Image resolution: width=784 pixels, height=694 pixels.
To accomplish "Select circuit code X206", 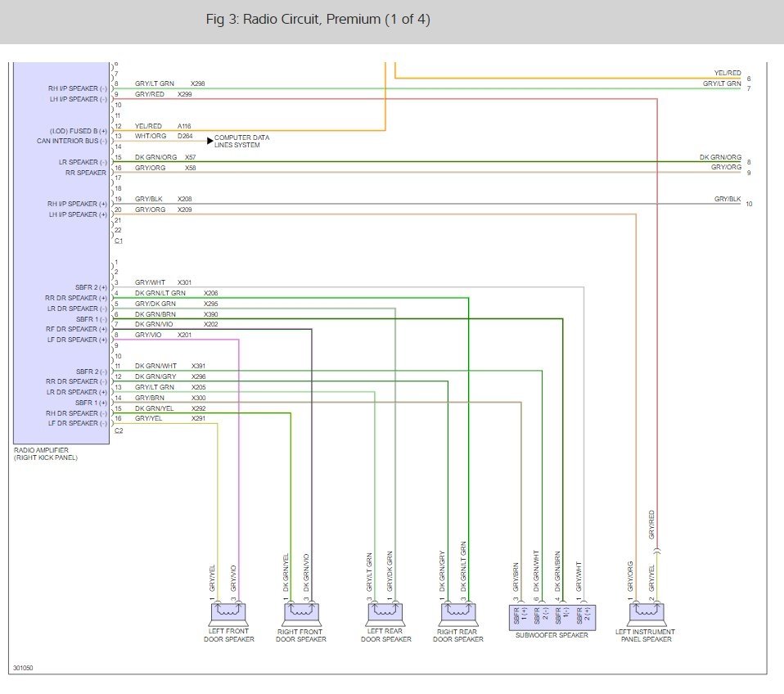I will pos(210,293).
